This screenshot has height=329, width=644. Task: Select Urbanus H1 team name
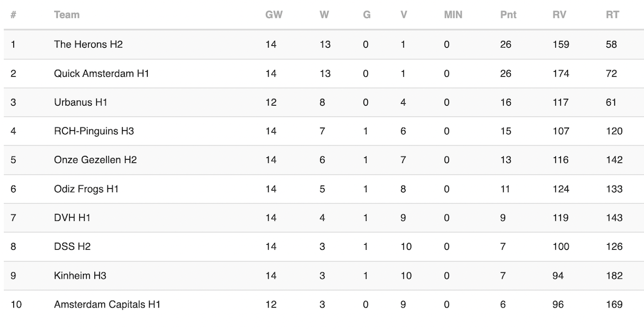coord(80,103)
